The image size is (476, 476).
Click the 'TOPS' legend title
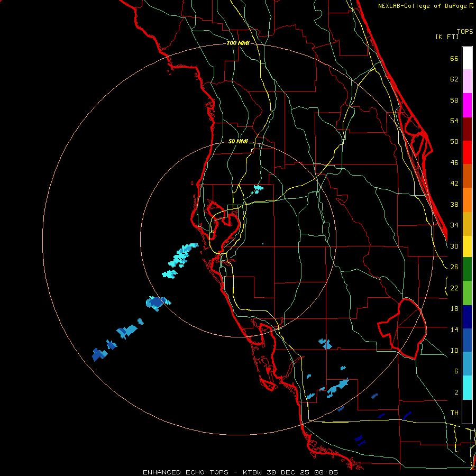pos(465,31)
